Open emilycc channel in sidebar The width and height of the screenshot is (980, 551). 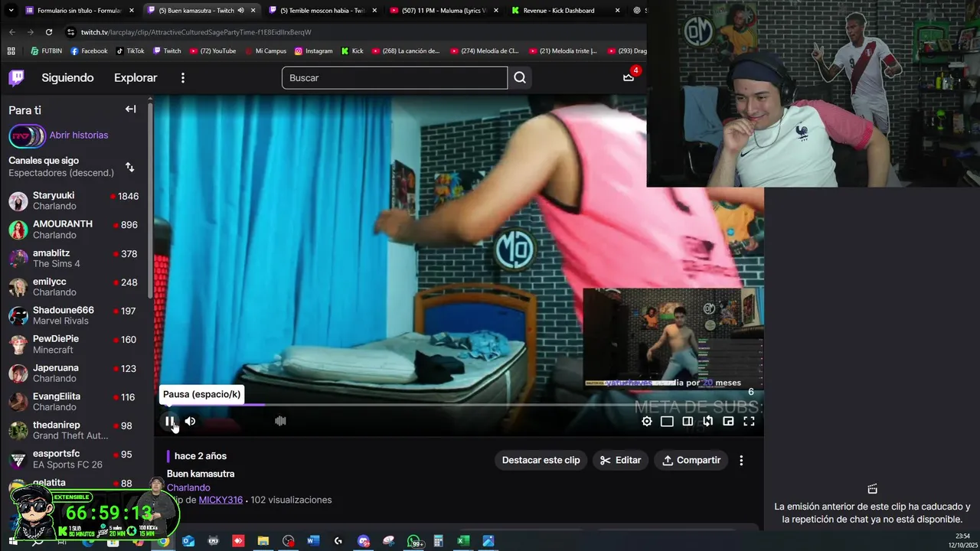coord(73,287)
